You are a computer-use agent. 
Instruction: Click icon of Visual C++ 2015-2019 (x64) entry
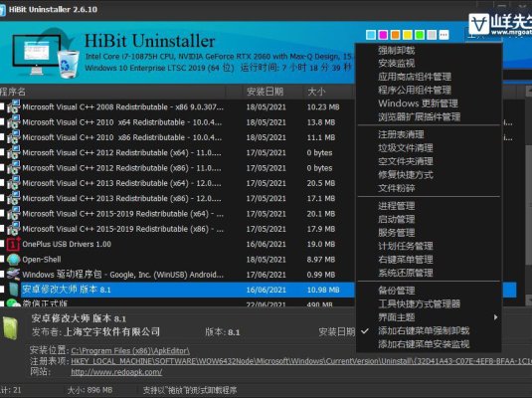(x=14, y=214)
